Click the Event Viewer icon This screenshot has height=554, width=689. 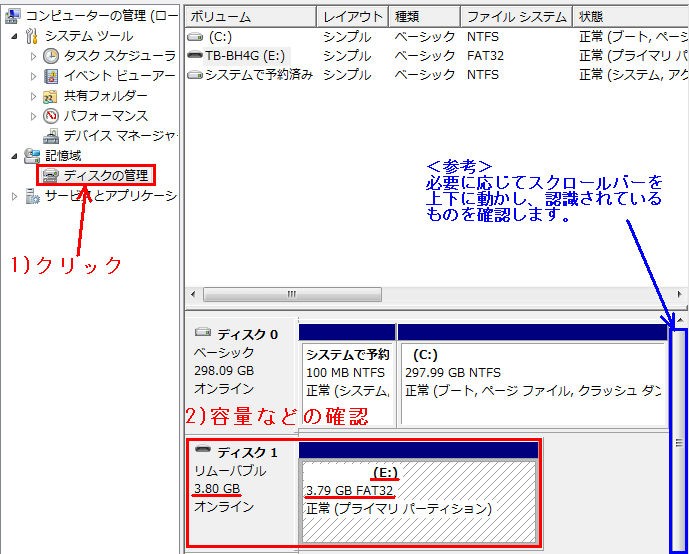pos(51,75)
